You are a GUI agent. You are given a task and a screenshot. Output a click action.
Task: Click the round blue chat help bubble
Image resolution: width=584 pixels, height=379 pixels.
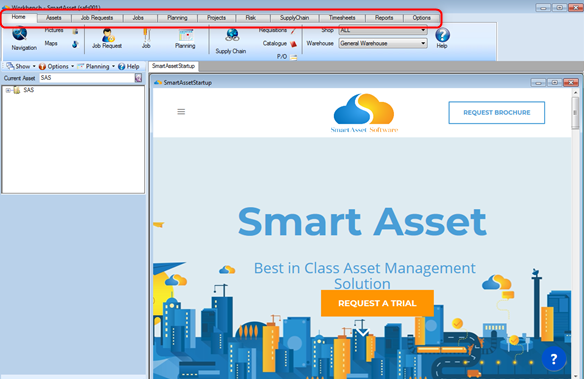point(553,359)
